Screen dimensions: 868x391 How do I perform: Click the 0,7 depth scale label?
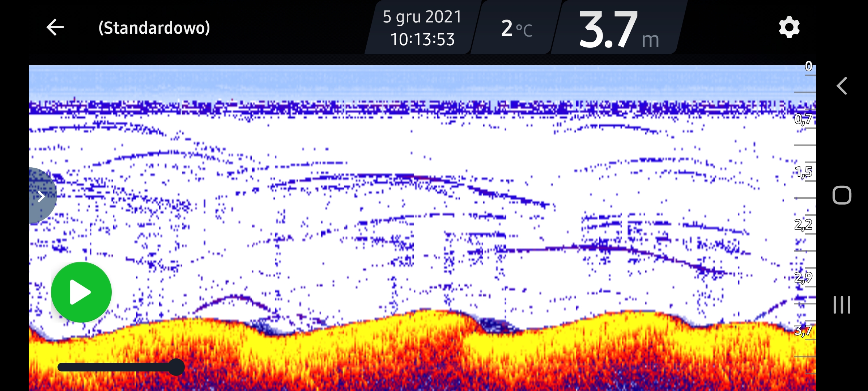pos(803,119)
